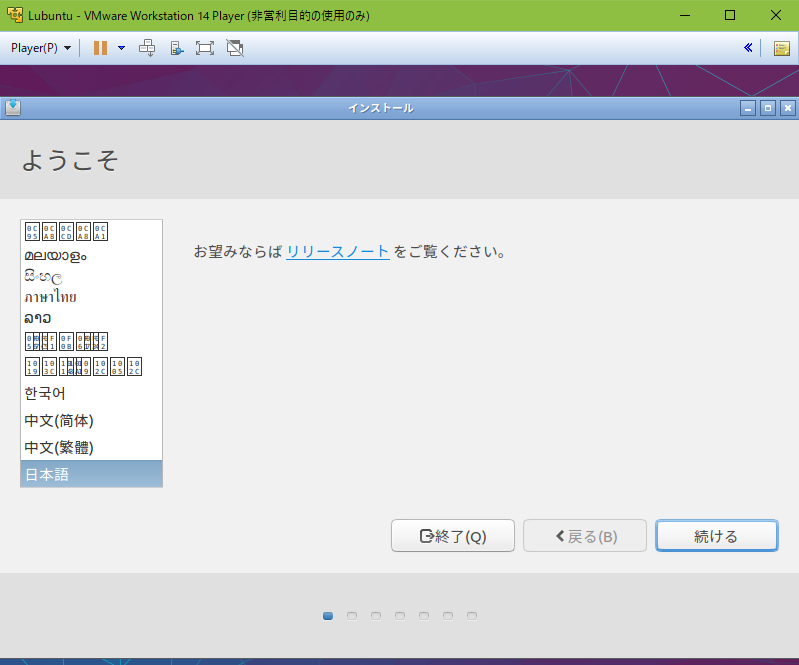Screen dimensions: 799x665
Task: Minimize the VMware Workstation Player window
Action: coord(685,15)
